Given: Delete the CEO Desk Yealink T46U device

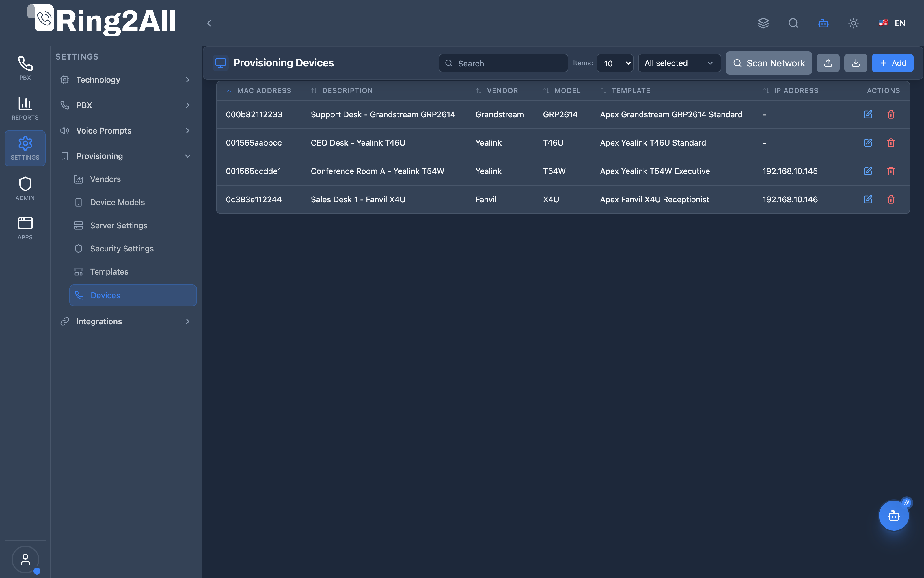Looking at the screenshot, I should 891,142.
